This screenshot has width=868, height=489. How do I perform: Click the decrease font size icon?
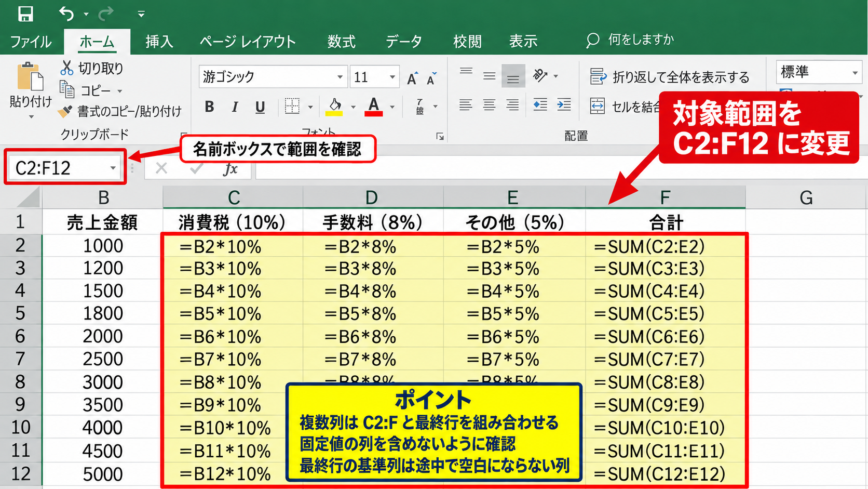pyautogui.click(x=432, y=78)
